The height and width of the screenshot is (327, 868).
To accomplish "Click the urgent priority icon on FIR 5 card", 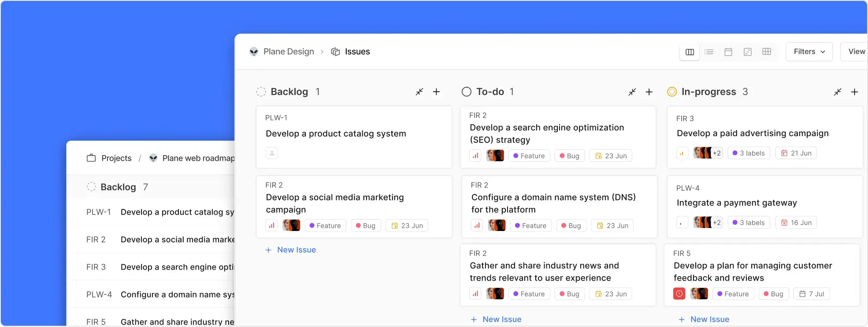I will click(x=679, y=294).
